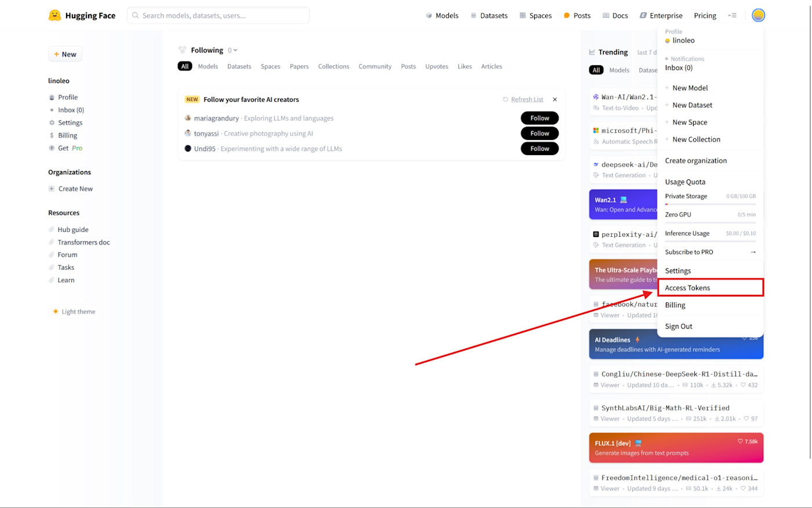Follow tonyassi
Viewport: 812px width, 508px height.
pos(539,133)
